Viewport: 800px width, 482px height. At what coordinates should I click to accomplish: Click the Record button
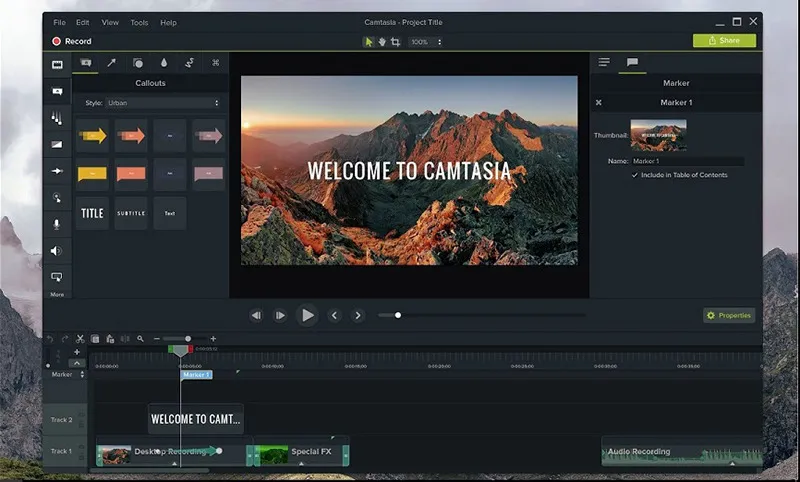click(71, 41)
